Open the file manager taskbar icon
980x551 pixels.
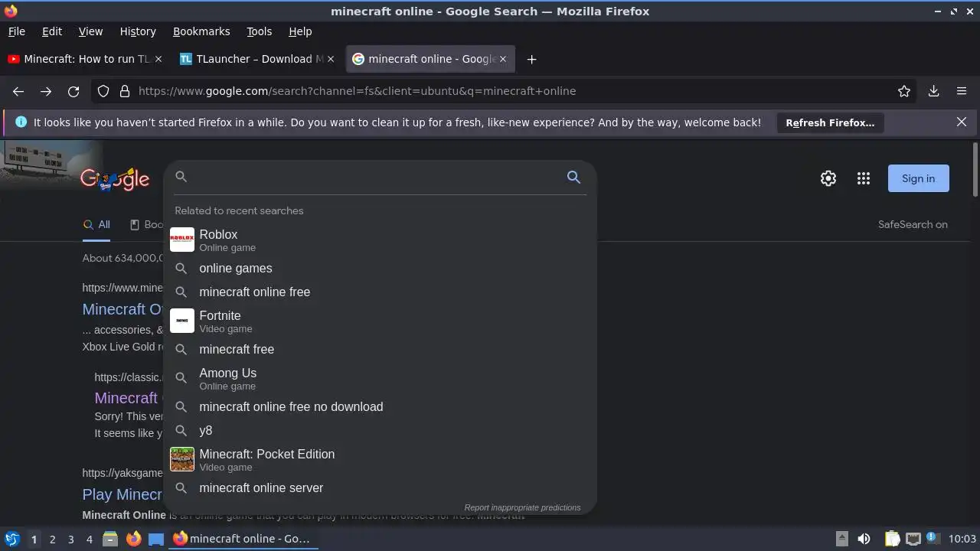110,539
